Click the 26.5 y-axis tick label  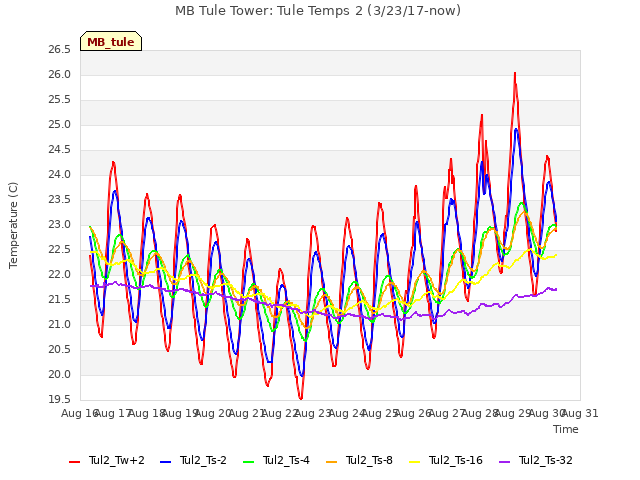pyautogui.click(x=60, y=50)
